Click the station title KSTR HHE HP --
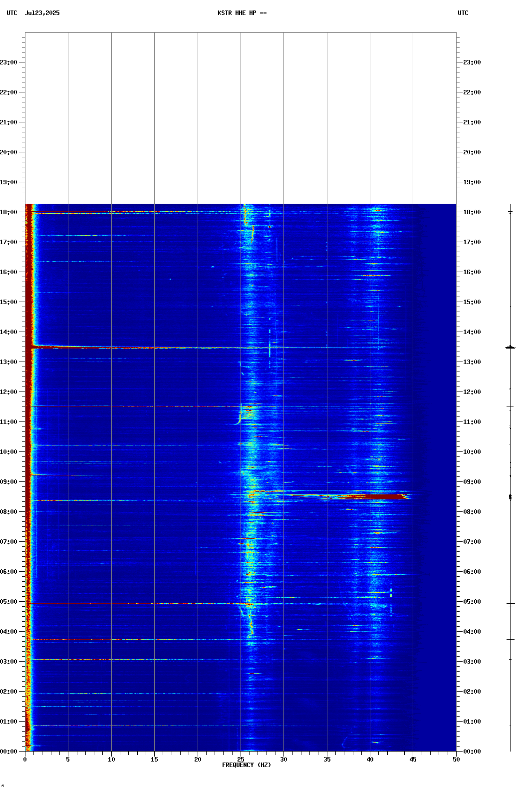Viewport: 532px width, 791px height. pyautogui.click(x=242, y=13)
